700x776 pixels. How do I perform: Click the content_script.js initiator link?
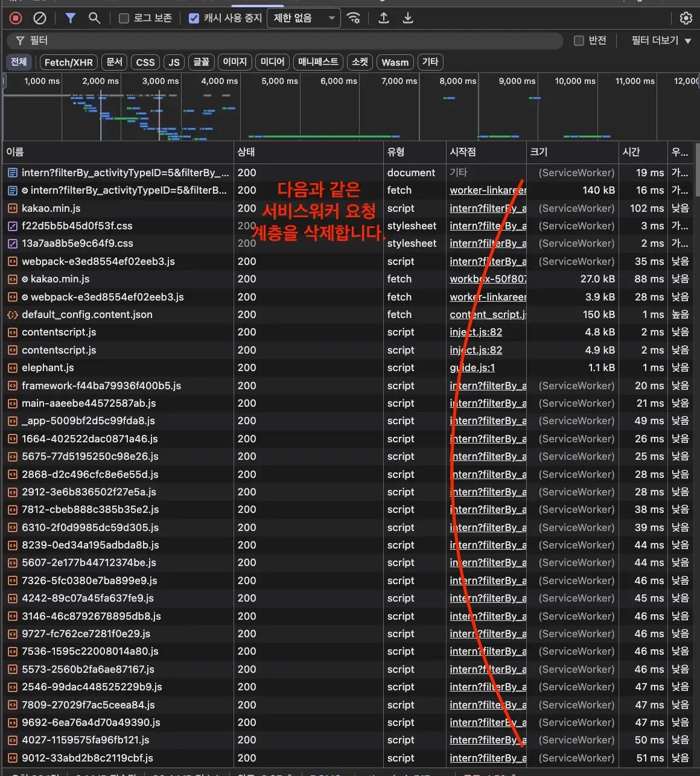click(488, 314)
